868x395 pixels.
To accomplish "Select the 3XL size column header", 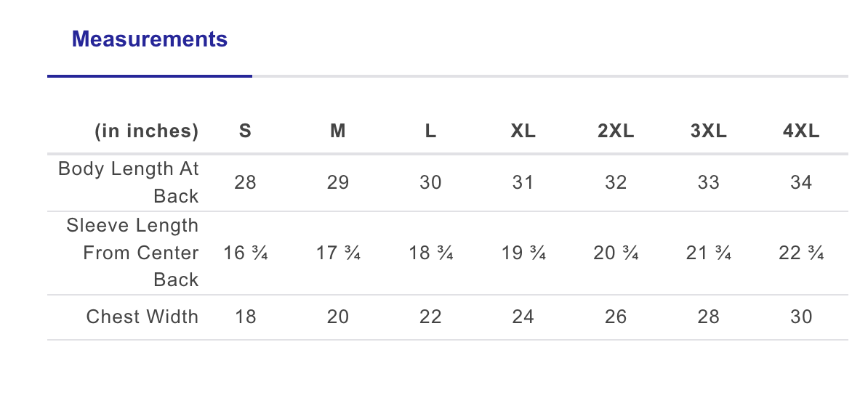I will point(708,131).
